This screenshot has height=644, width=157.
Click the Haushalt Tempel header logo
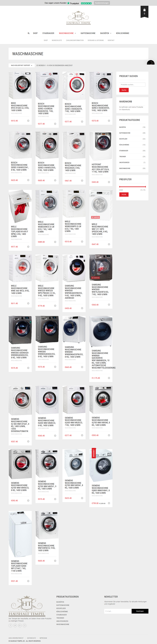tap(78, 17)
